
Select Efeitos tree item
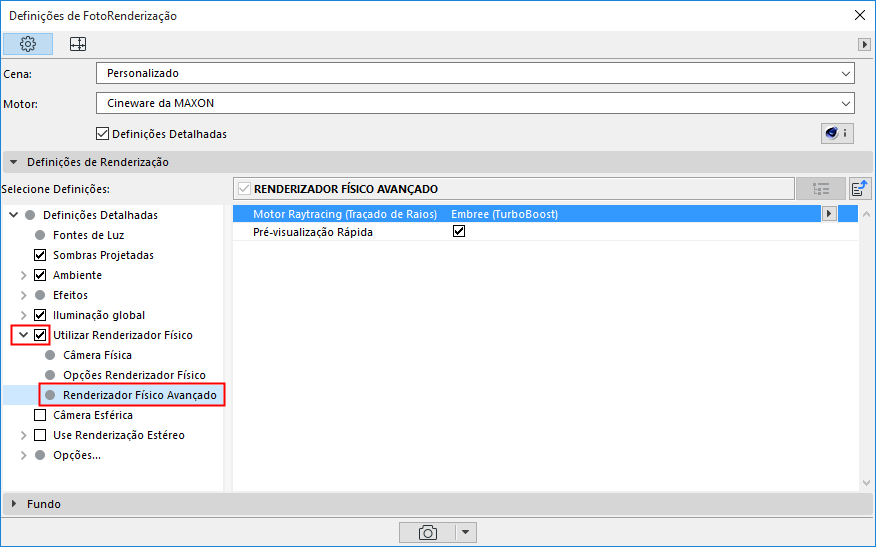point(70,295)
